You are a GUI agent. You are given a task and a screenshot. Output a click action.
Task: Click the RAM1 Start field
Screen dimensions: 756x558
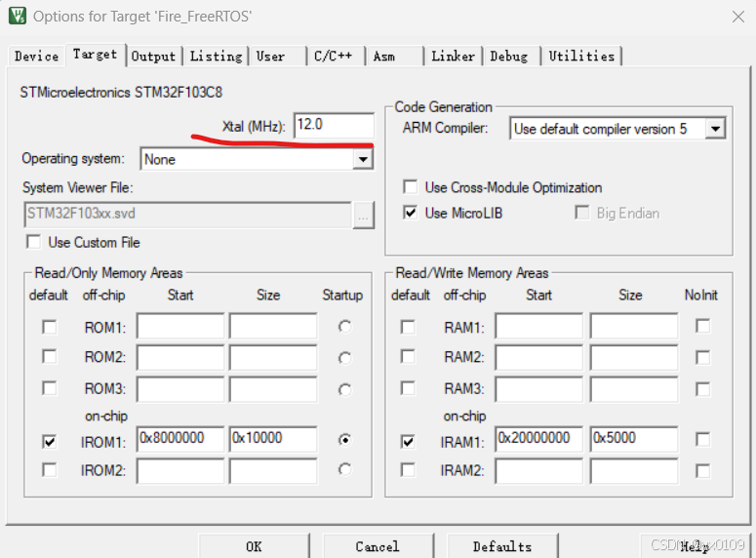coord(539,326)
